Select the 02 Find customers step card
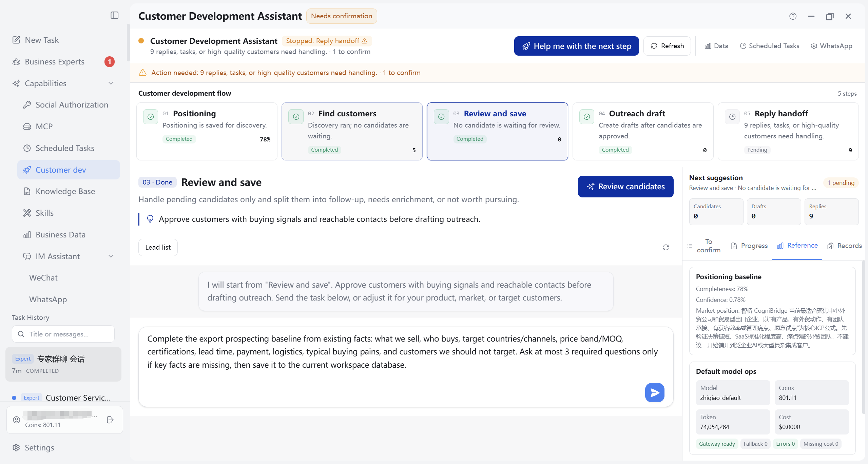The width and height of the screenshot is (868, 464). (352, 132)
